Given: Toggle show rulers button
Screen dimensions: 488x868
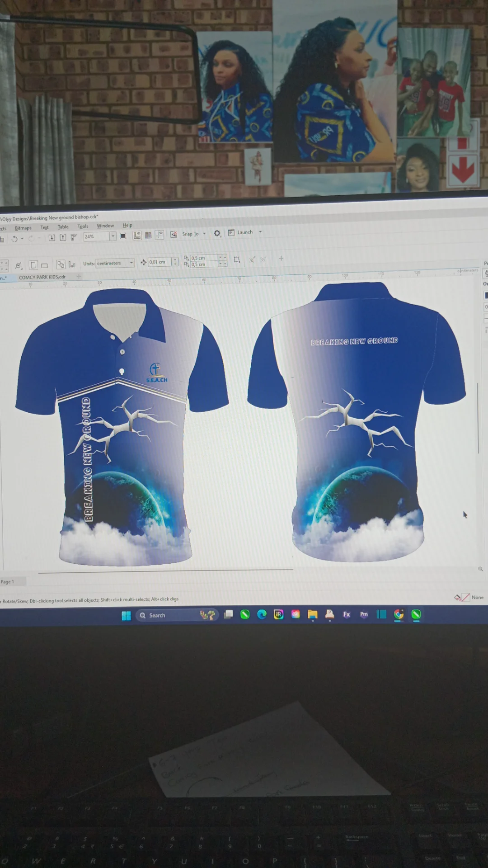Looking at the screenshot, I should 137,236.
